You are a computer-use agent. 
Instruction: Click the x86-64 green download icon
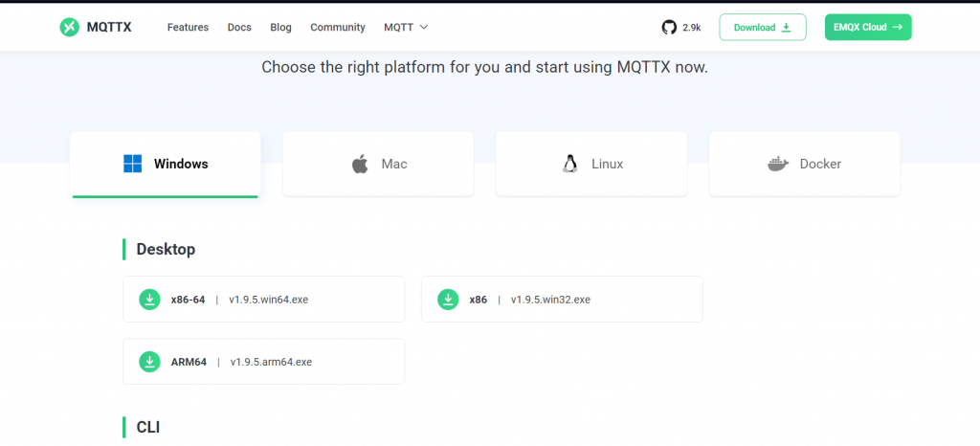tap(149, 300)
